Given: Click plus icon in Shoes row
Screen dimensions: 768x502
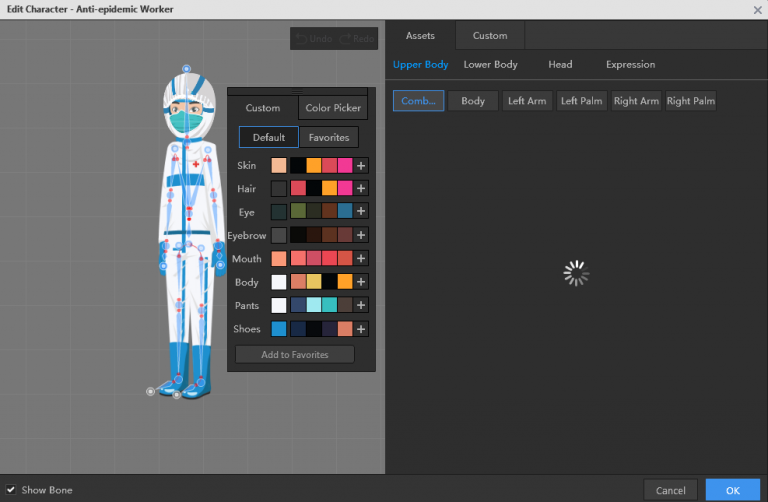Looking at the screenshot, I should (361, 329).
